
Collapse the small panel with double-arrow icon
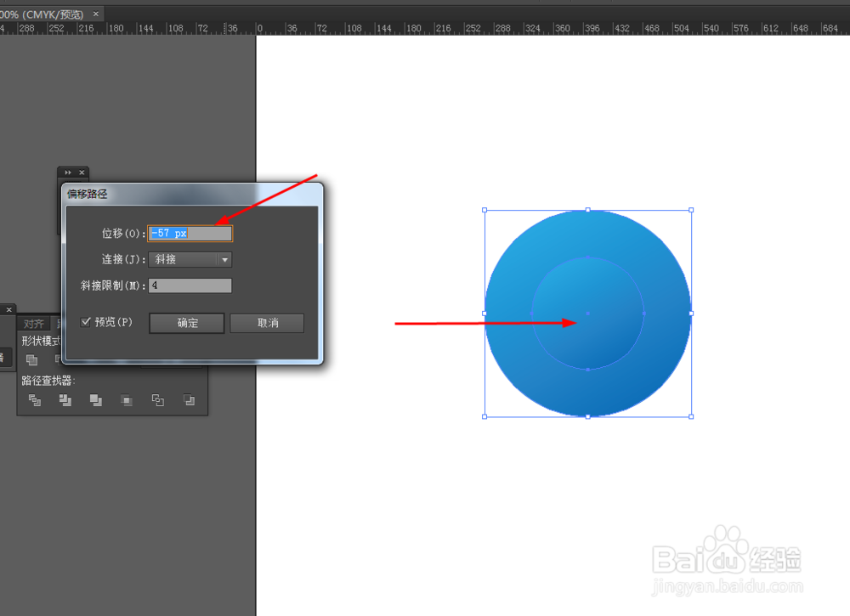pyautogui.click(x=68, y=172)
